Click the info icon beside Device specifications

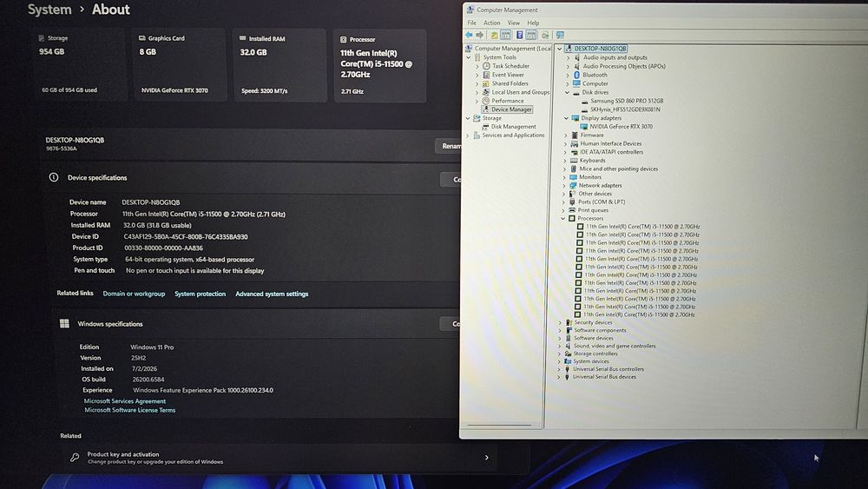point(54,177)
